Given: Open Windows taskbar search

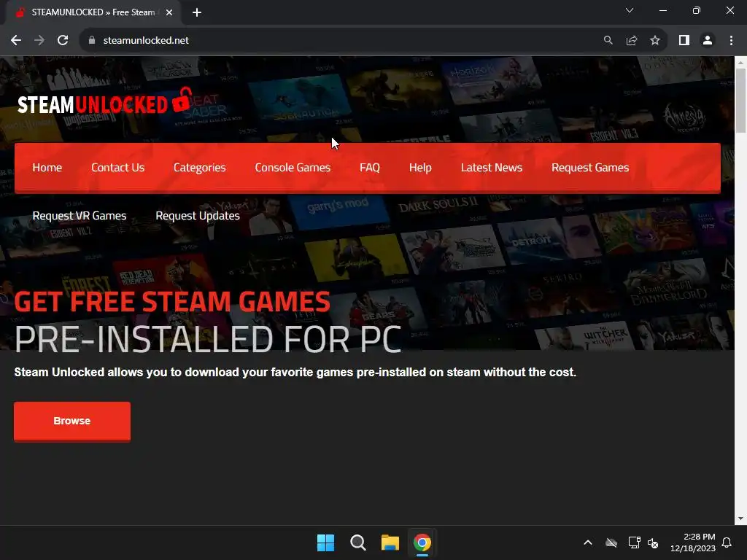Looking at the screenshot, I should click(x=357, y=542).
